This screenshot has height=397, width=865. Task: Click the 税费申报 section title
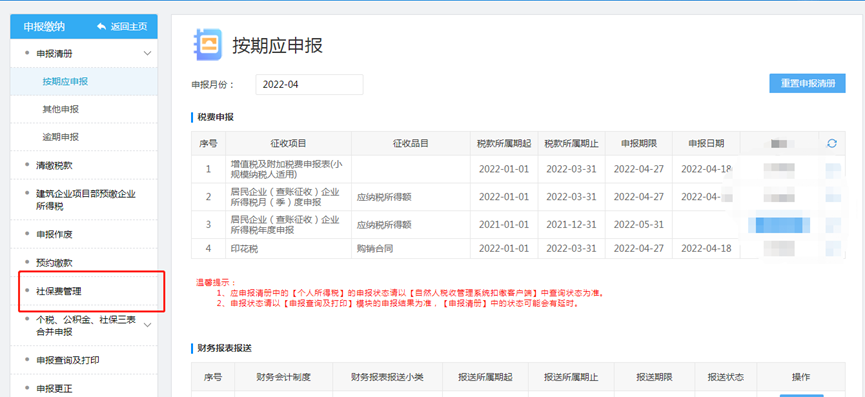click(x=216, y=117)
